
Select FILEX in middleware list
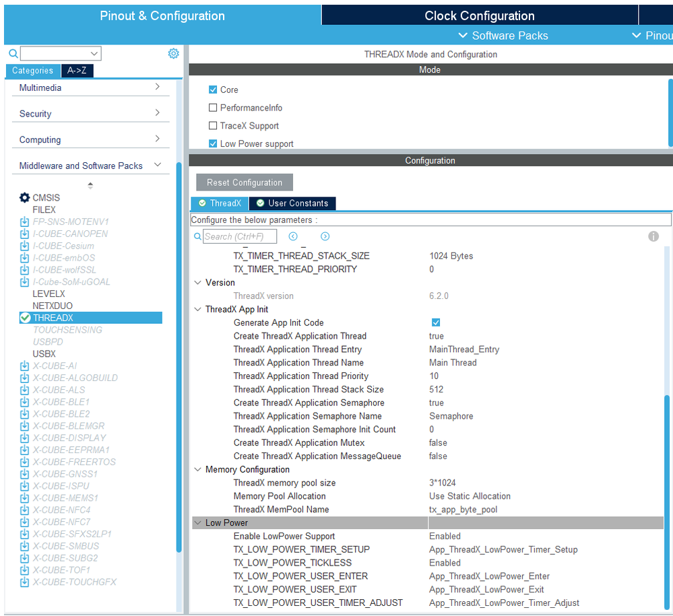pyautogui.click(x=44, y=210)
